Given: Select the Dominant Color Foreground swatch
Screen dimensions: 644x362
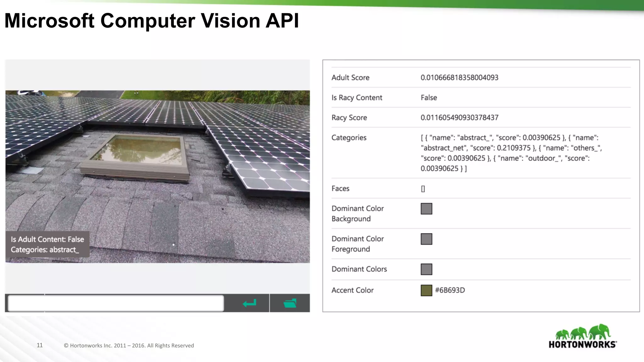Looking at the screenshot, I should pos(426,239).
